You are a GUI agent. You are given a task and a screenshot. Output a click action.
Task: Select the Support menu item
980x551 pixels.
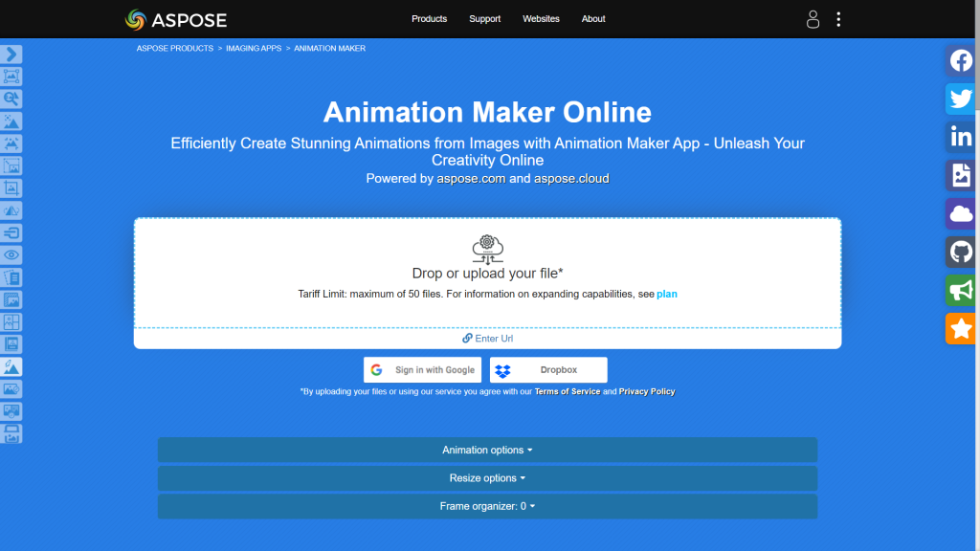[484, 18]
